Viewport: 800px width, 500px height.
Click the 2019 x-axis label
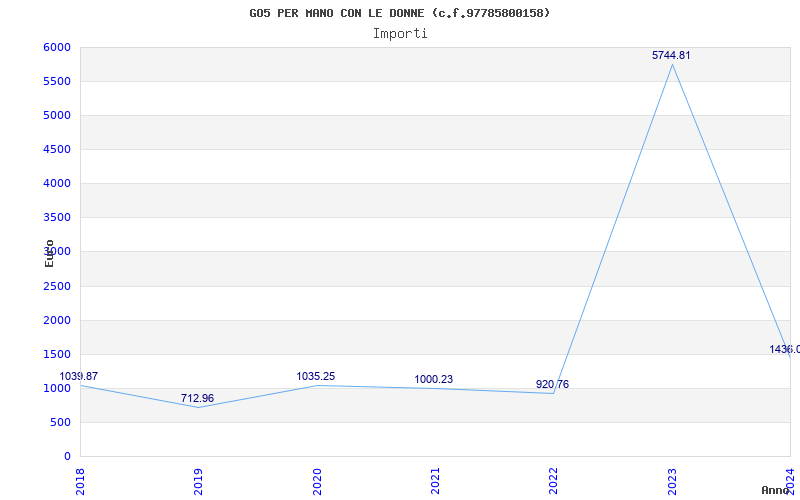click(198, 482)
